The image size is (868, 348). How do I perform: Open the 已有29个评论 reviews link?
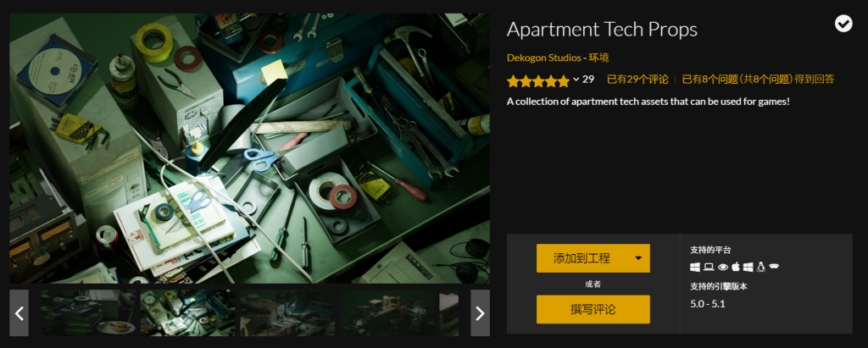pos(637,79)
